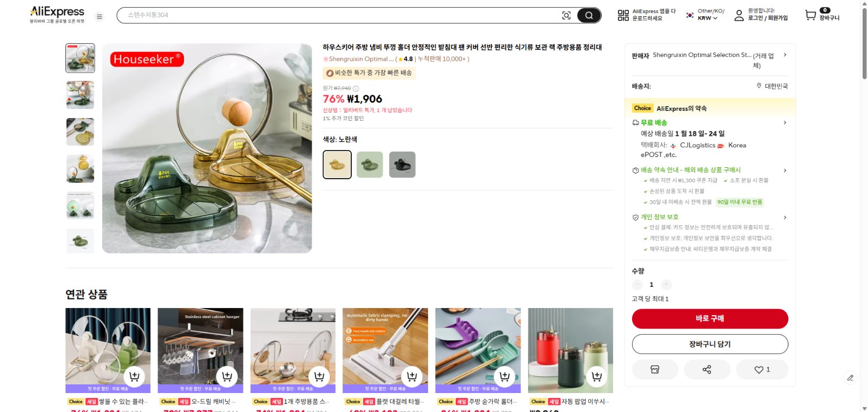868x412 pixels.
Task: Visit the seller store icon button
Action: [x=655, y=369]
